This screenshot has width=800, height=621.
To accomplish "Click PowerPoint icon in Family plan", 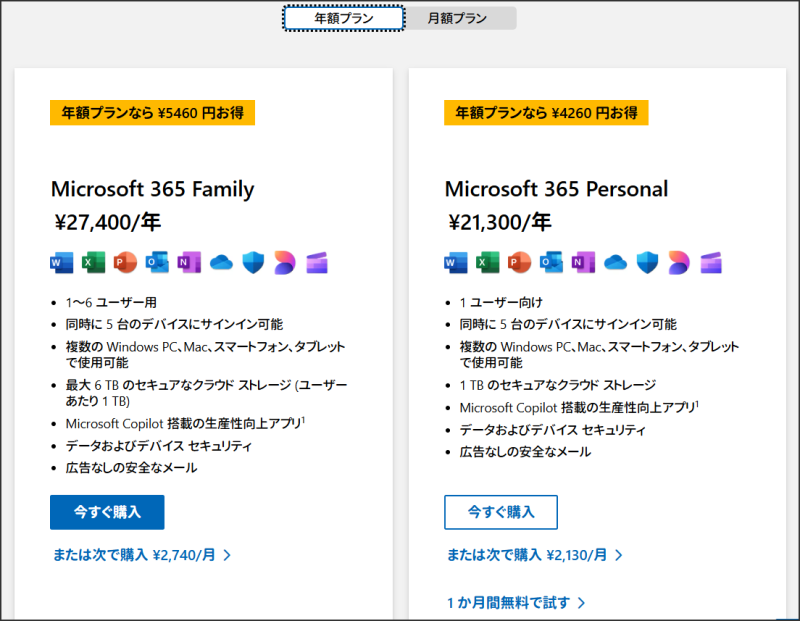I will 125,263.
